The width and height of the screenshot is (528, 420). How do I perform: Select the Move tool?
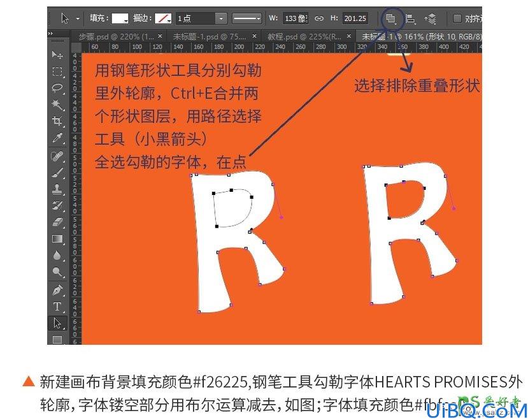57,55
